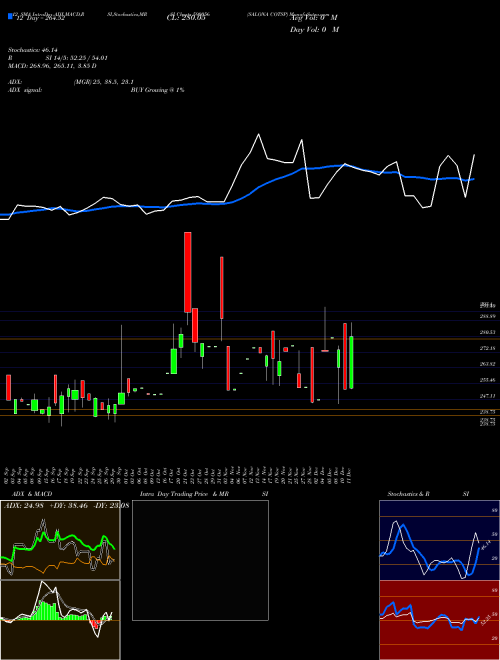Click the tallest red candlestick in October
The image size is (500, 660).
coord(188,272)
